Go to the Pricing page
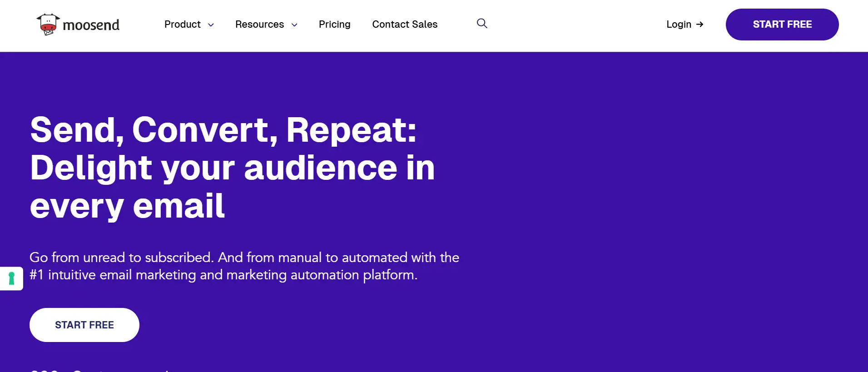 point(334,25)
